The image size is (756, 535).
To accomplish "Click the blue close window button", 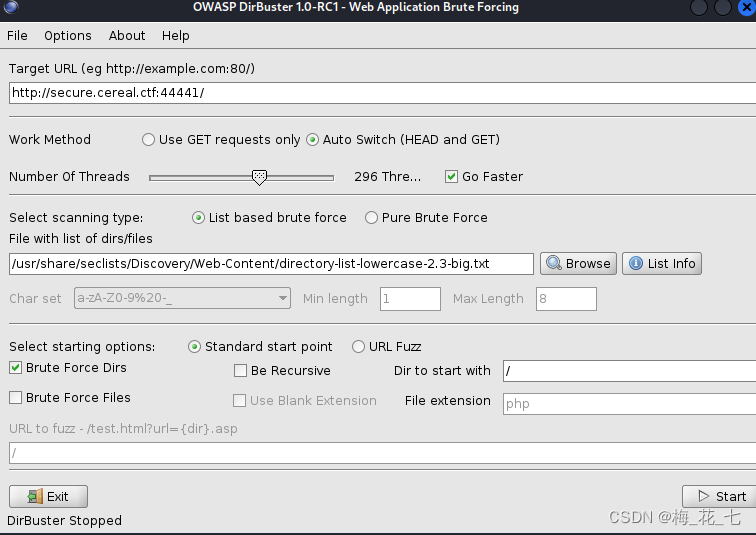I will point(747,7).
